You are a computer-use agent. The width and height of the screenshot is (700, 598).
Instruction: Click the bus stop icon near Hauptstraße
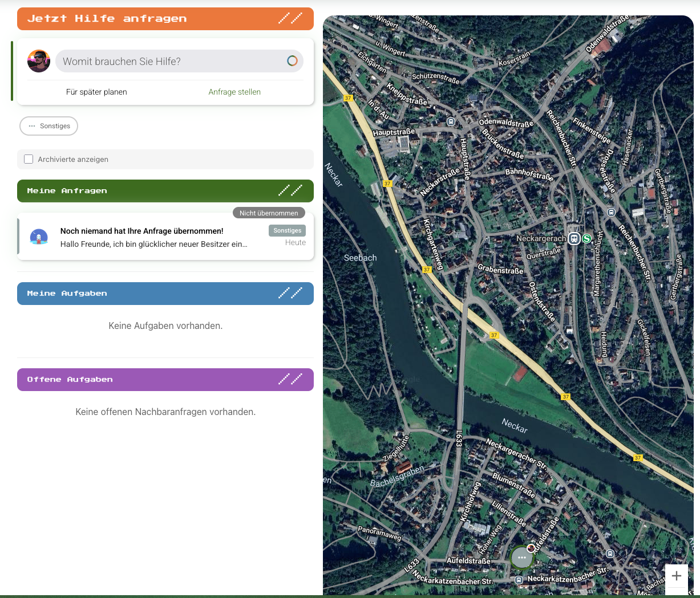click(x=451, y=121)
